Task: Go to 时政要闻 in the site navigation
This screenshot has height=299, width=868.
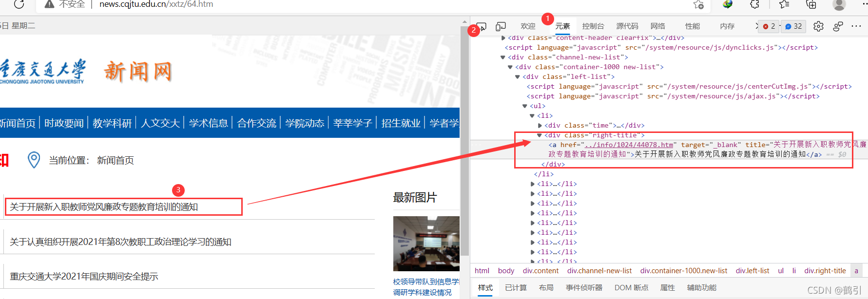Action: tap(64, 123)
